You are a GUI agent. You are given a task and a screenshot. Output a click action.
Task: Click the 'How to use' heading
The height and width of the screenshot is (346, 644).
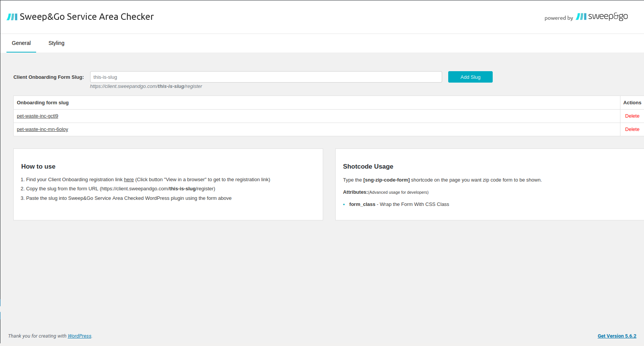click(38, 166)
